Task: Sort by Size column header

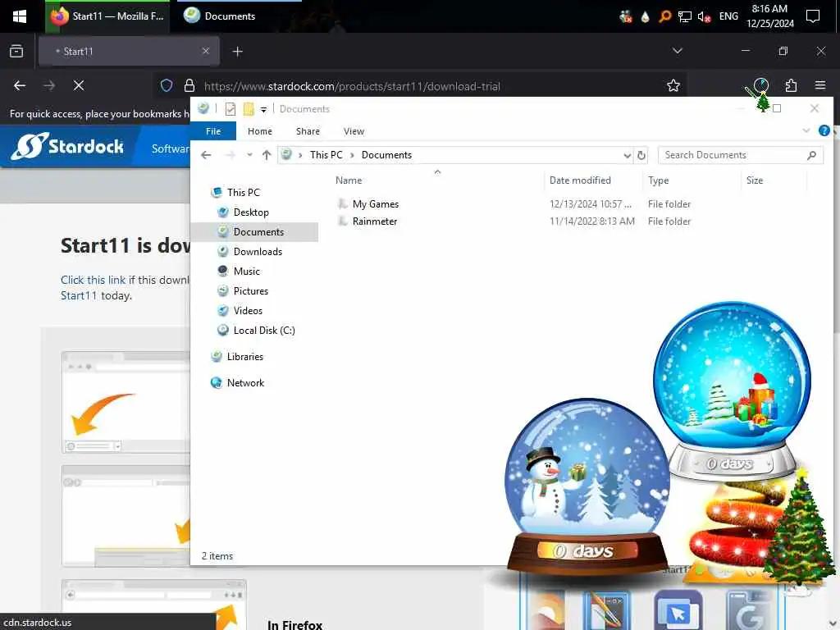Action: click(x=774, y=180)
